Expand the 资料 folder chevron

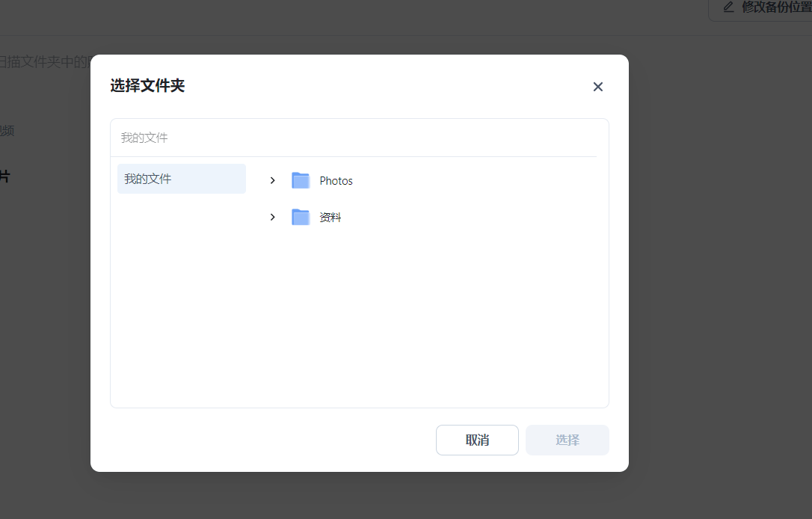click(273, 217)
